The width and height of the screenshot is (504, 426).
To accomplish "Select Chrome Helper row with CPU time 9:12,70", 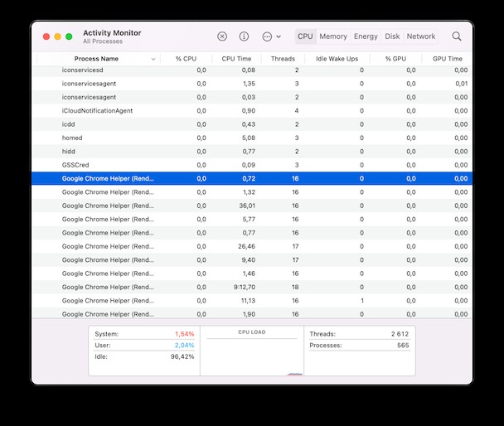I will tap(252, 287).
